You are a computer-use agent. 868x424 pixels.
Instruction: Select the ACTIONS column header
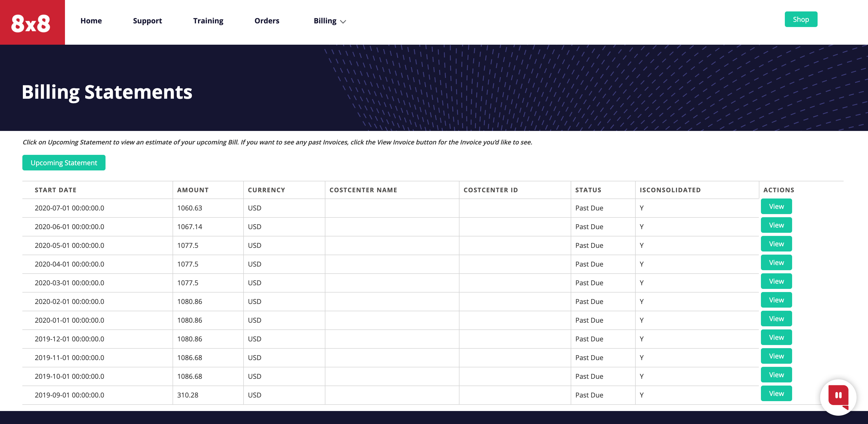779,190
